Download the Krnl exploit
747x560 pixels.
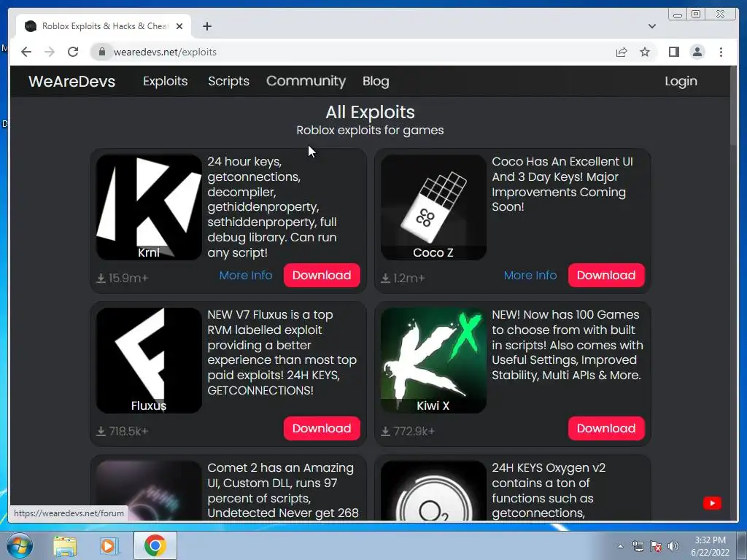[322, 275]
